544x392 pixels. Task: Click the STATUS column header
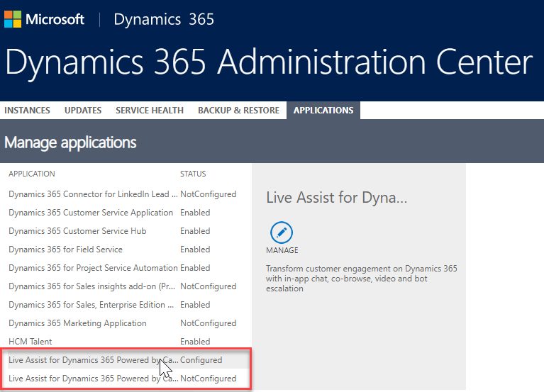tap(193, 174)
